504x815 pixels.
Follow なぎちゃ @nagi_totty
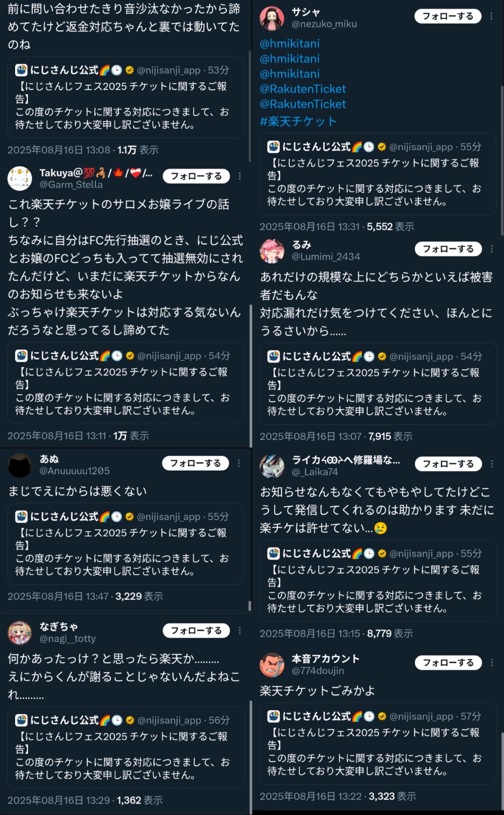[196, 631]
